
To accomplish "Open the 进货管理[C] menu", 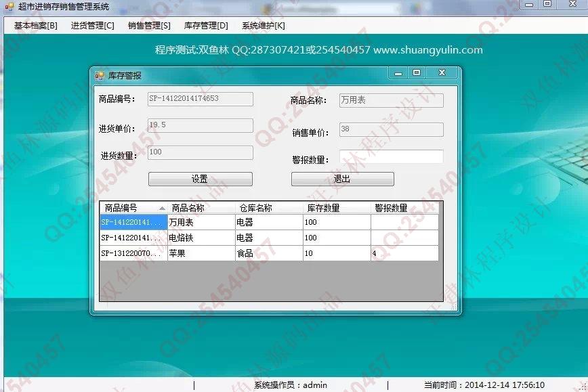I will (93, 26).
